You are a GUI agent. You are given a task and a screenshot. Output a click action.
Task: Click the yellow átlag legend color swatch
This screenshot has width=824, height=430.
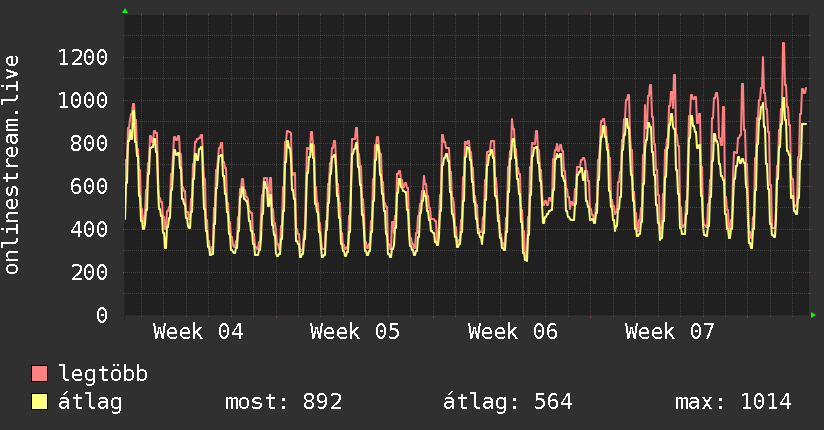click(40, 402)
